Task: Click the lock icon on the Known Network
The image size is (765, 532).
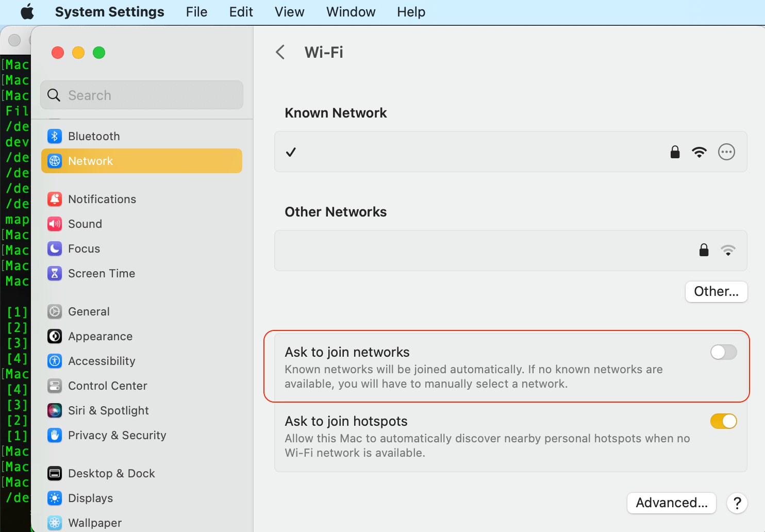Action: [x=675, y=152]
